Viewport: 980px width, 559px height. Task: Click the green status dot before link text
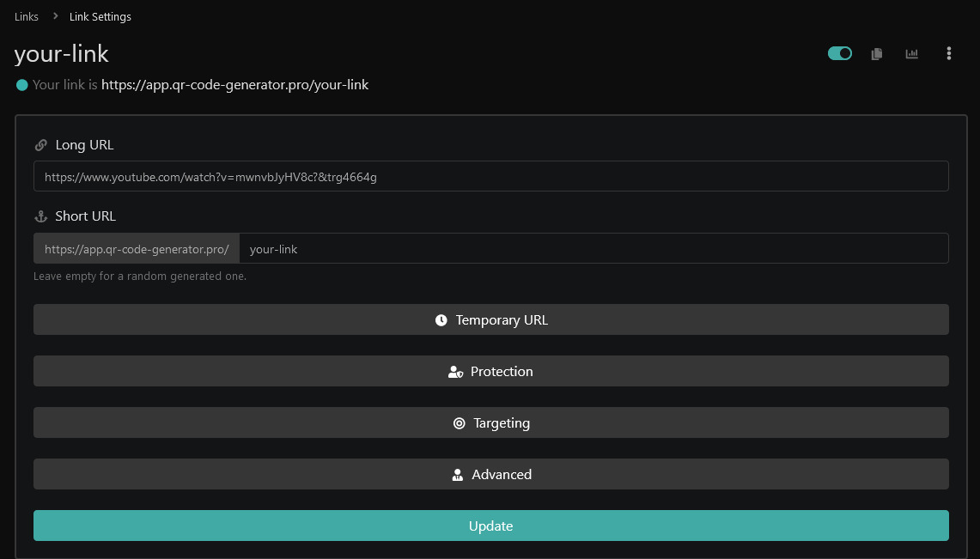pos(22,85)
